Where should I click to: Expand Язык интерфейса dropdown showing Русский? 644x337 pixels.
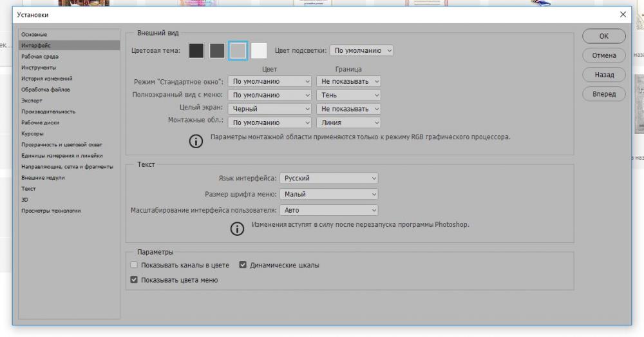coord(328,178)
